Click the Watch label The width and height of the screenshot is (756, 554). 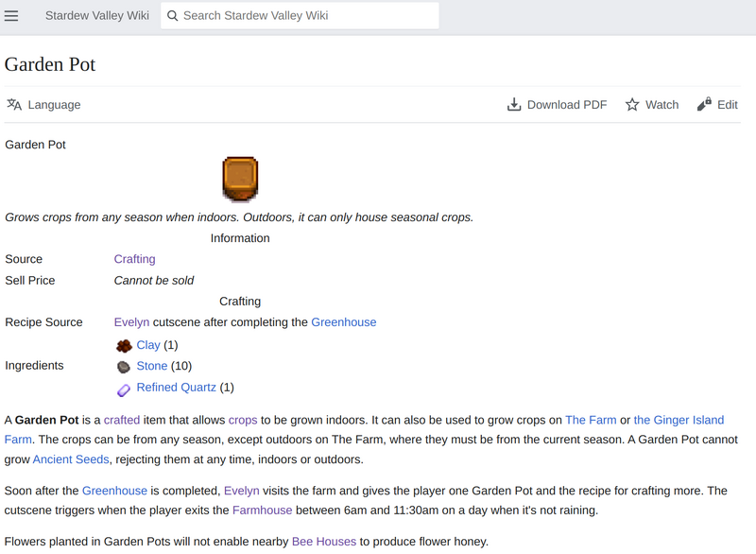pyautogui.click(x=662, y=105)
